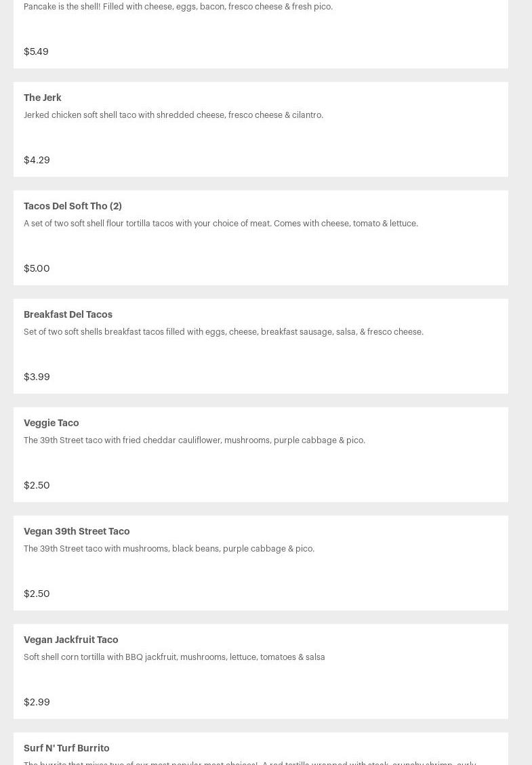
Task: Click the $3.99 Breakfast Del Tacos price
Action: [37, 377]
